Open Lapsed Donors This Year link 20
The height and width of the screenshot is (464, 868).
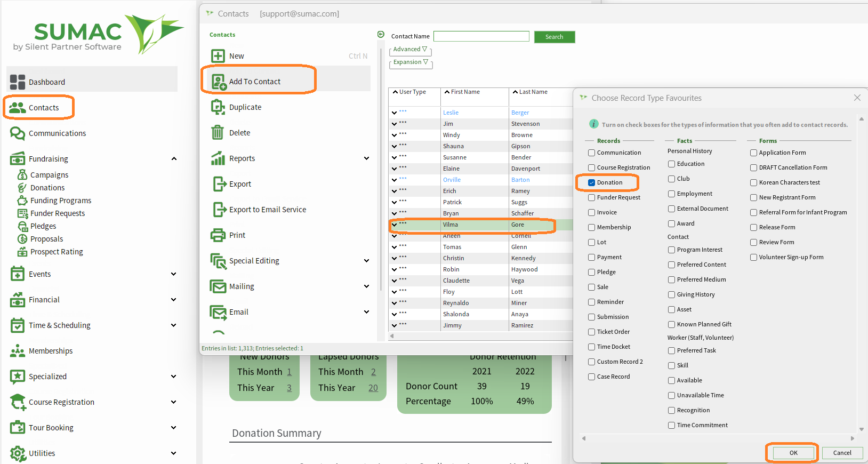373,388
